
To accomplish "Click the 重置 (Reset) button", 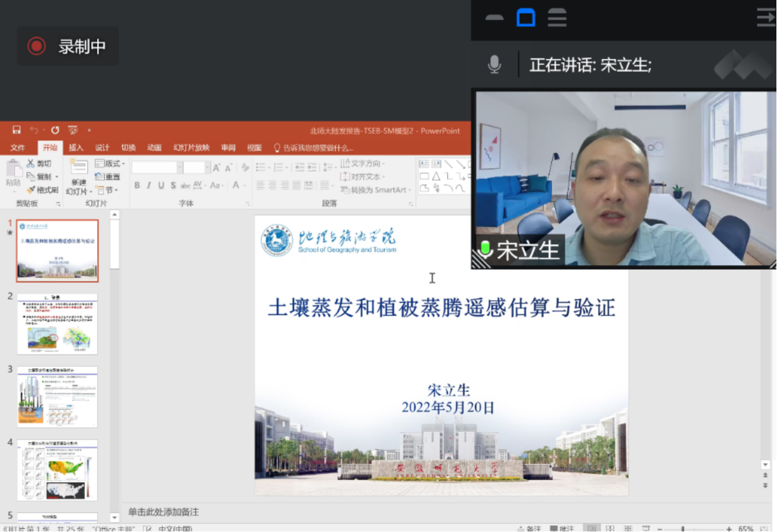I will tap(108, 177).
